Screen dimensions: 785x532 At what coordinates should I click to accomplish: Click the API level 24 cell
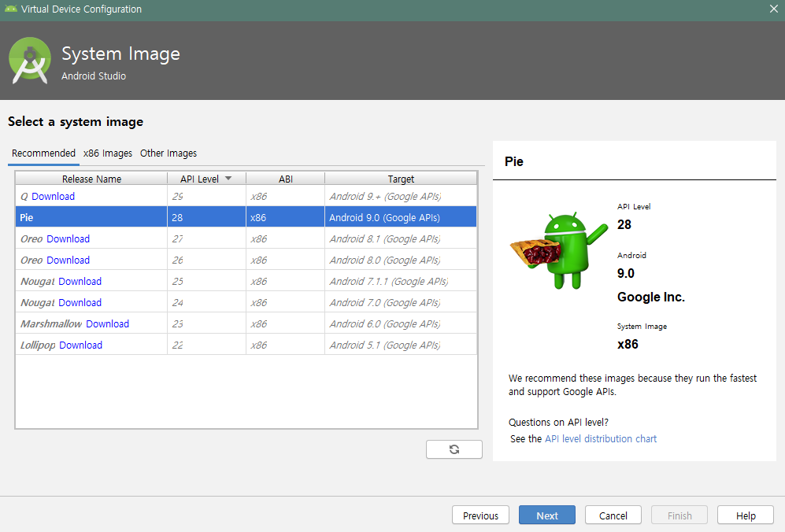[x=207, y=303]
